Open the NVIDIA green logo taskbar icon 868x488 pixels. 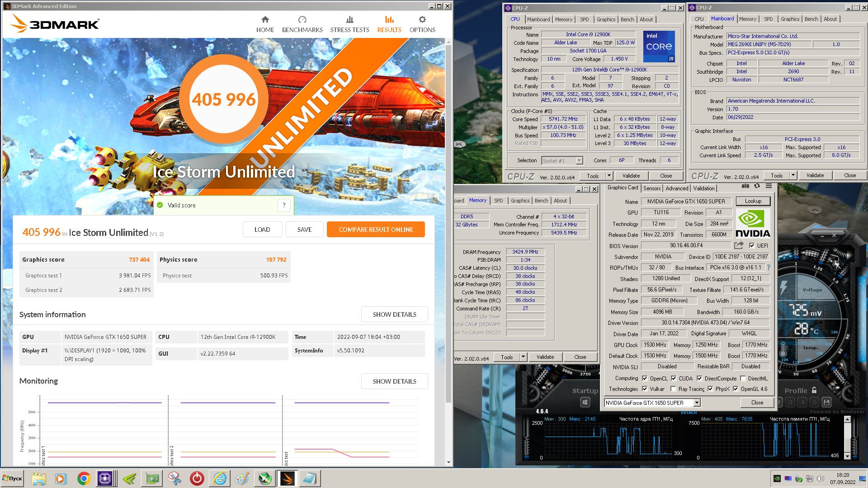click(130, 479)
